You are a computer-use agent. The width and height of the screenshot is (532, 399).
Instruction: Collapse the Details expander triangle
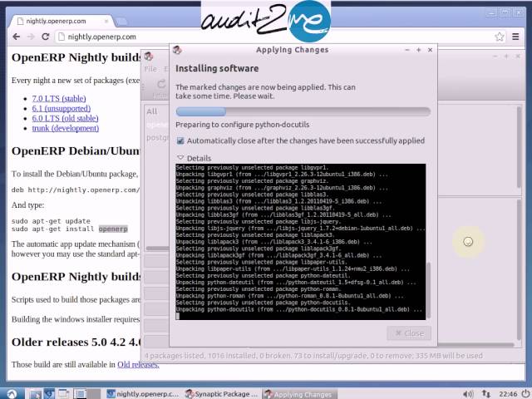pyautogui.click(x=180, y=158)
